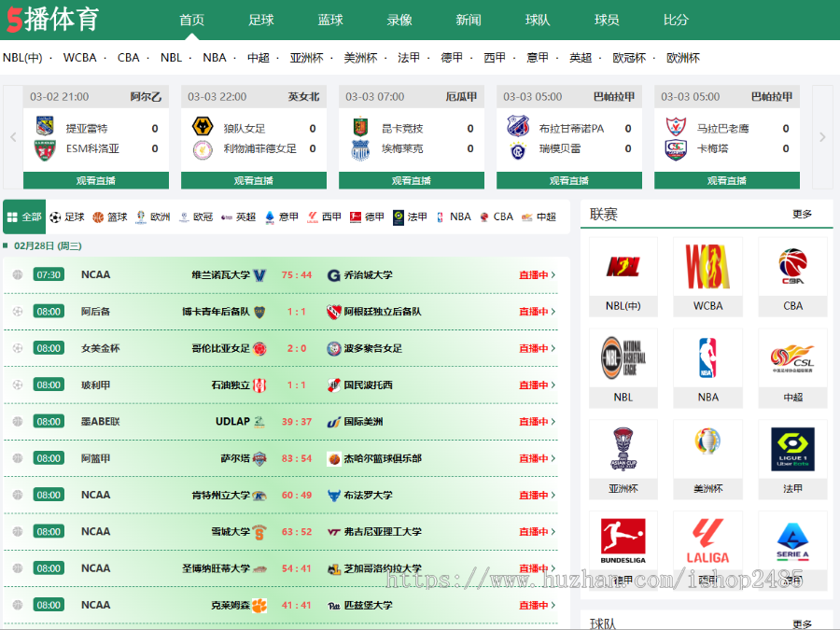
Task: Open 欧冠杯 link in sub navigation
Action: click(629, 58)
